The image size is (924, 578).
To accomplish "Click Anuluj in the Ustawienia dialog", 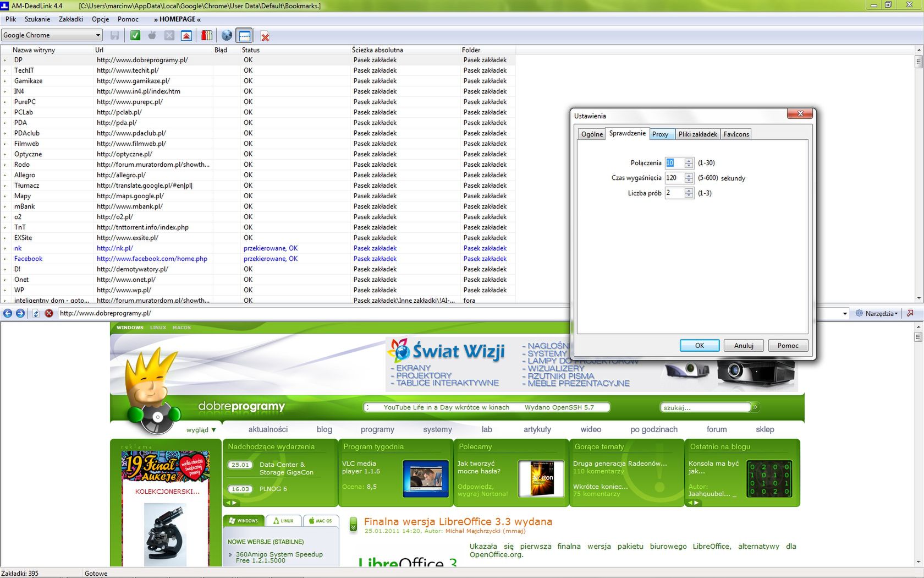I will pos(744,346).
